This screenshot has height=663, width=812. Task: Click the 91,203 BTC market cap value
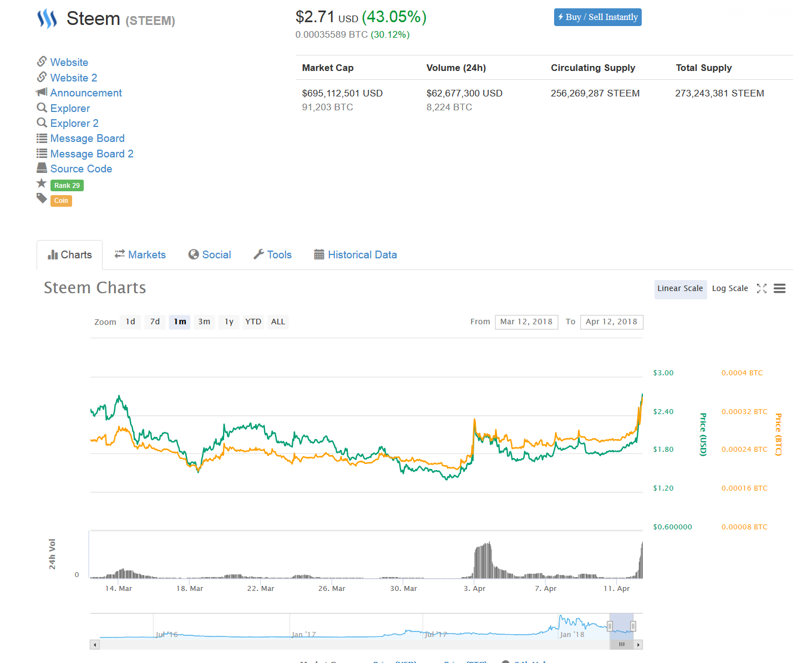click(328, 108)
